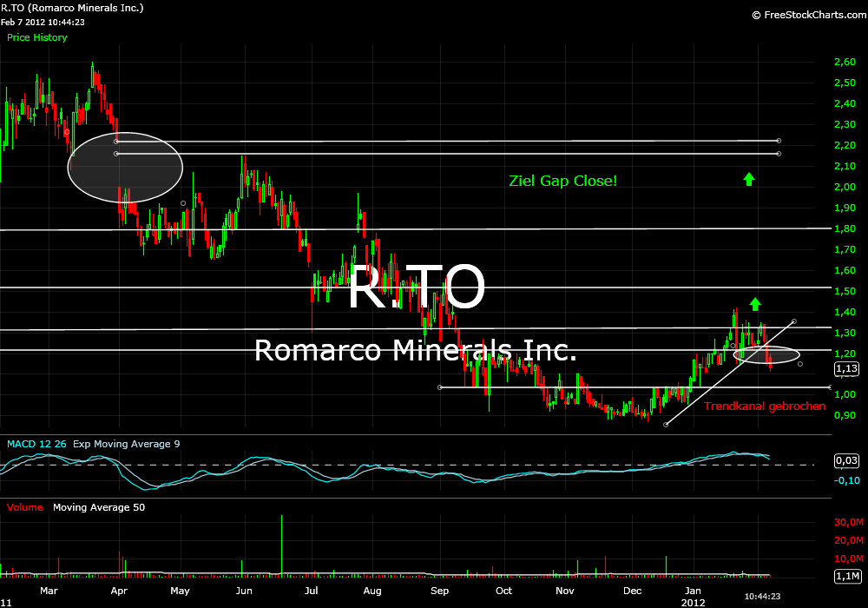This screenshot has height=608, width=868.
Task: Click the 10,0M volume axis label
Action: pyautogui.click(x=849, y=558)
